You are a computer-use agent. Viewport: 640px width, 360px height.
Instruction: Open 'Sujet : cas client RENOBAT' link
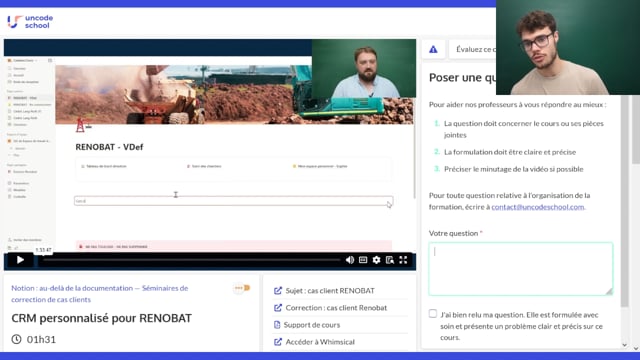point(330,291)
